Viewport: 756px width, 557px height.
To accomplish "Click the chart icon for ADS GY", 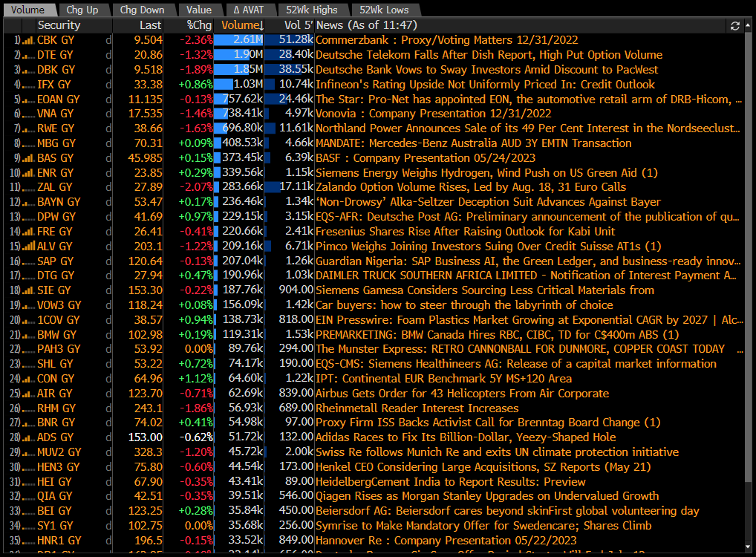I will [x=28, y=438].
